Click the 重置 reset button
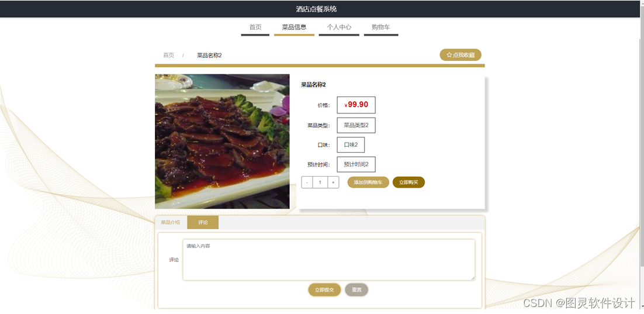Screen dimensions: 644x314 356,290
